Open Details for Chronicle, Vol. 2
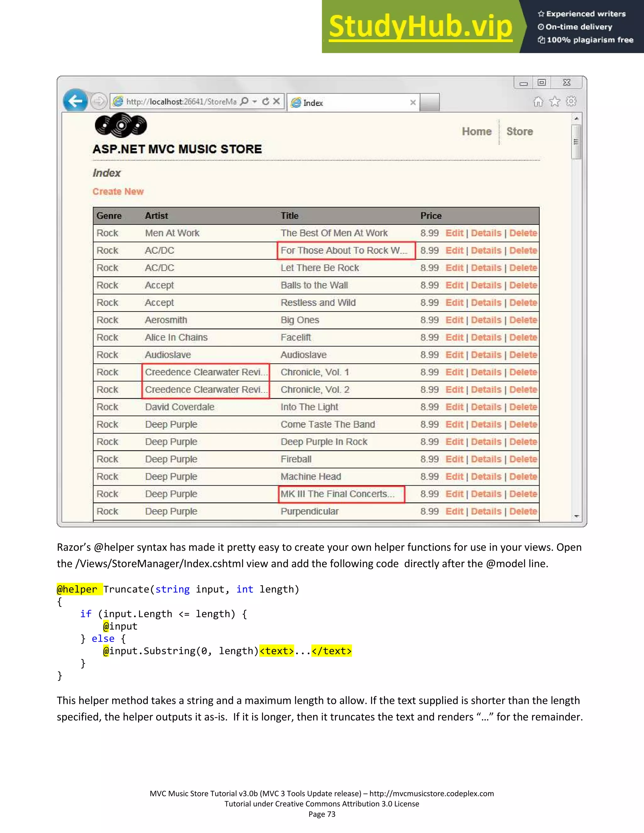Screen dimensions: 644x833 pyautogui.click(x=486, y=389)
